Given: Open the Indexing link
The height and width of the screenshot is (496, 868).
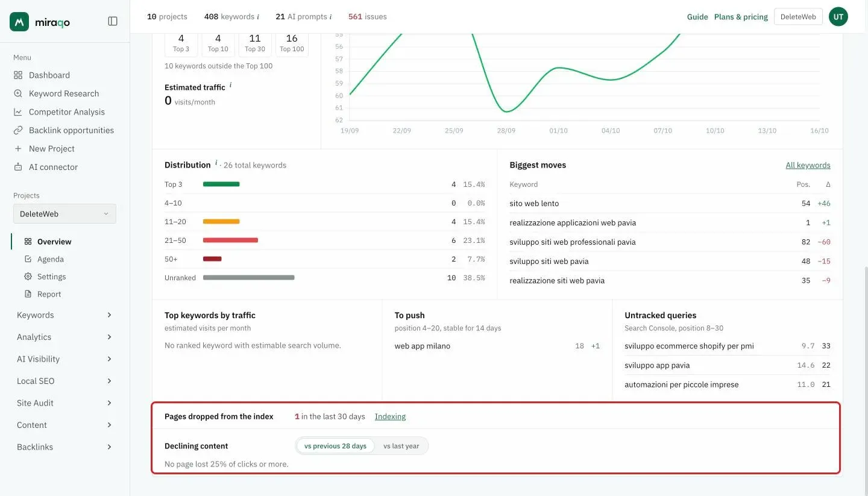Looking at the screenshot, I should coord(390,416).
